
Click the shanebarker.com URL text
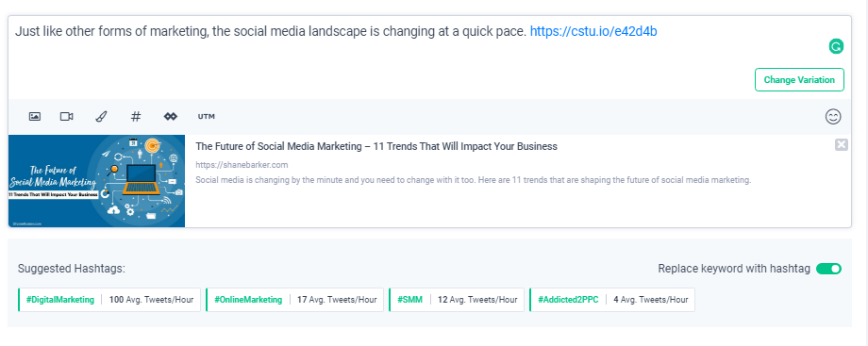click(242, 165)
